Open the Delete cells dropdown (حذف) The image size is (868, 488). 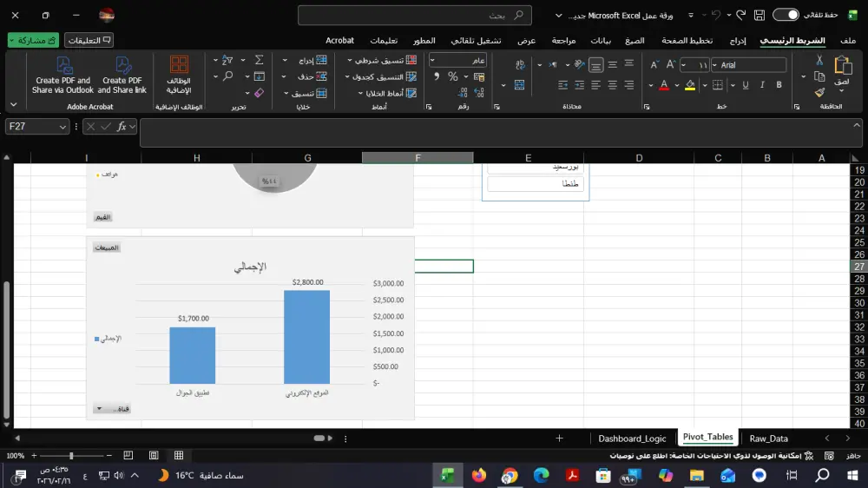(x=305, y=76)
